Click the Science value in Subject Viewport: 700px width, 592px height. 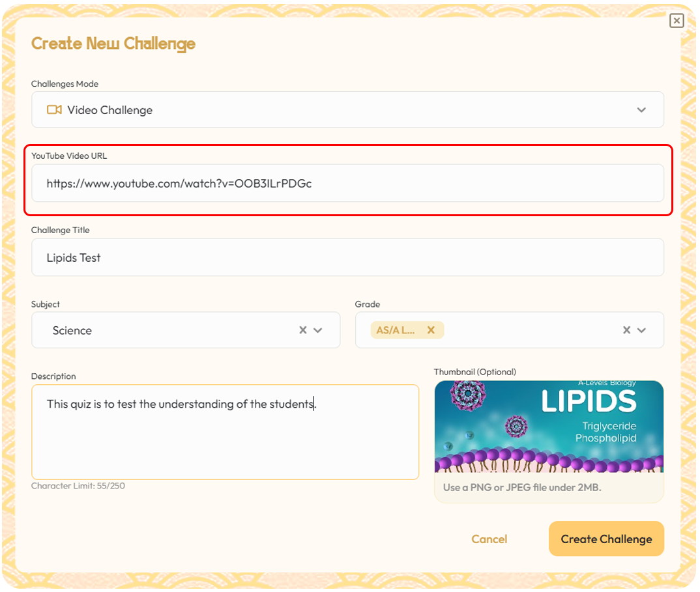(x=72, y=330)
